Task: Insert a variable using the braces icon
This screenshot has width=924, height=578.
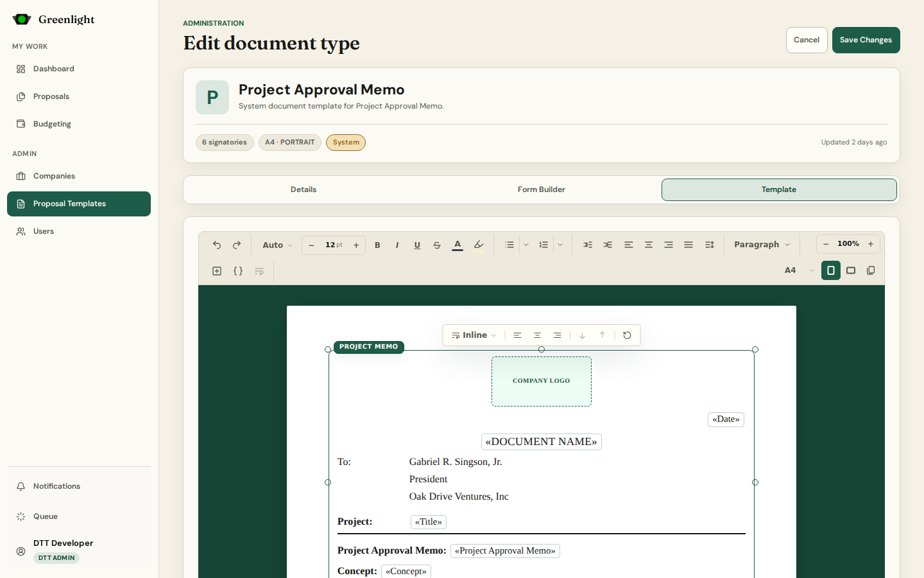Action: 238,271
